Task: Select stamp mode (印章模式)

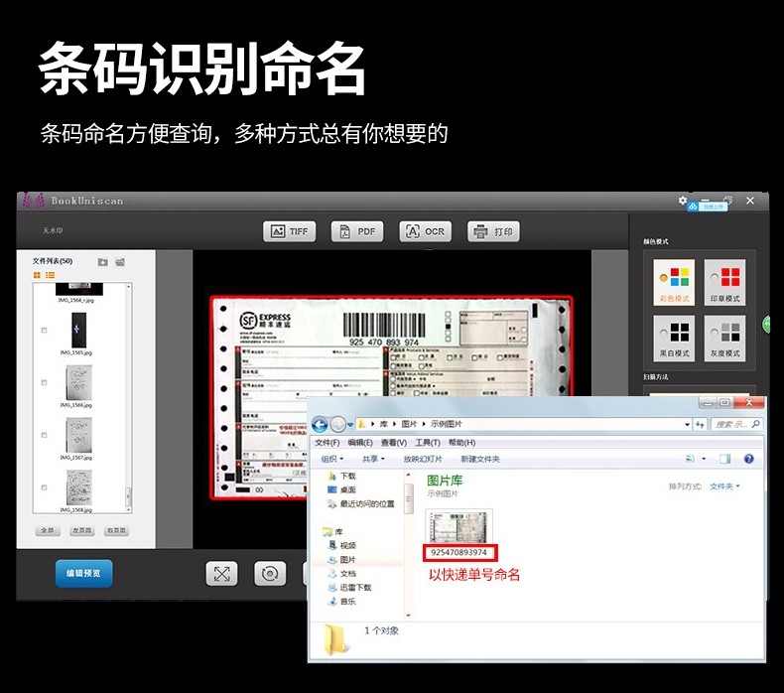Action: [x=725, y=279]
